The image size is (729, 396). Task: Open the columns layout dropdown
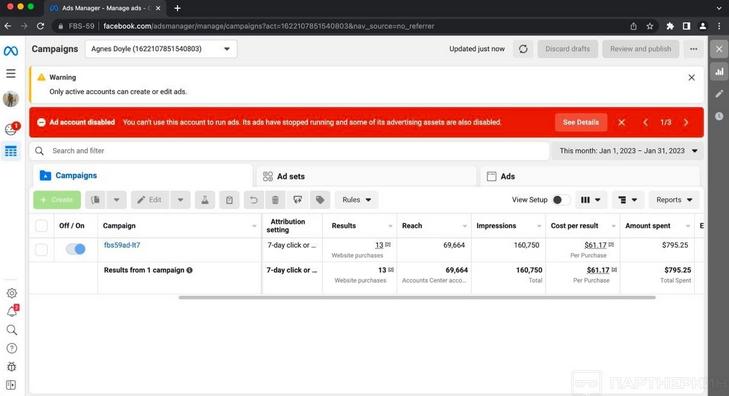click(x=590, y=200)
